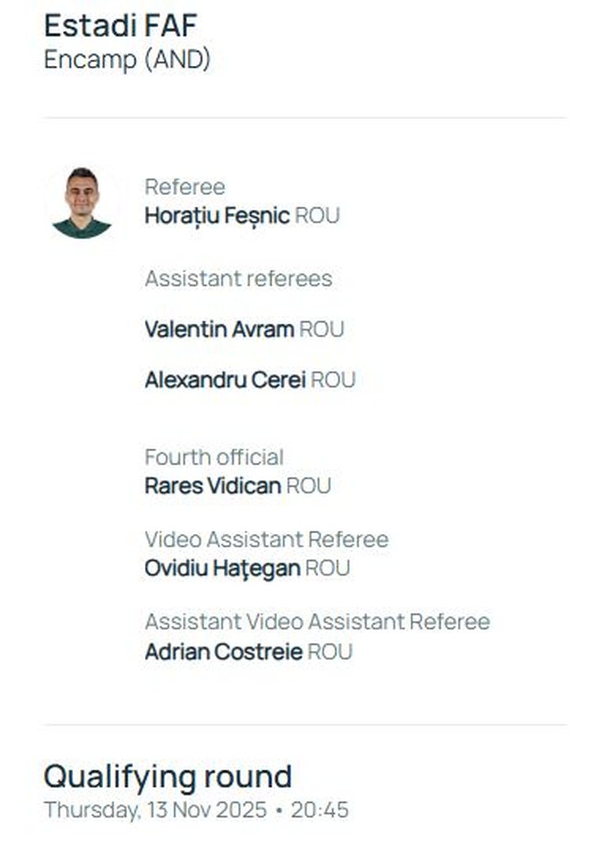This screenshot has width=599, height=868.
Task: Click the Qualifying round heading
Action: click(168, 776)
